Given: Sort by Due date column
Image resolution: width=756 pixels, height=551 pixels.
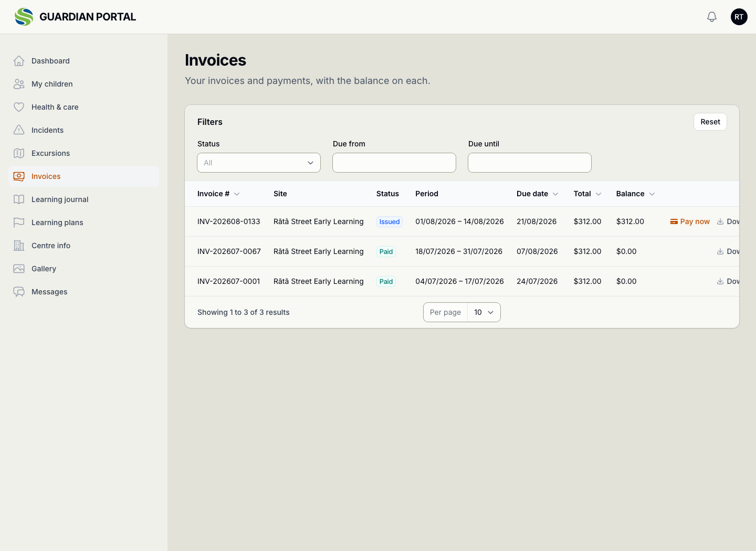Looking at the screenshot, I should coord(537,194).
